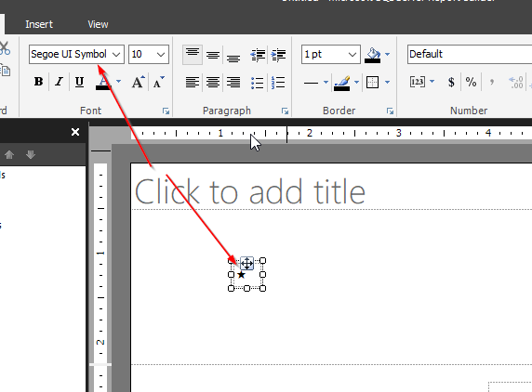Image resolution: width=532 pixels, height=392 pixels.
Task: Open the Paragraph dialog launcher
Action: 285,111
